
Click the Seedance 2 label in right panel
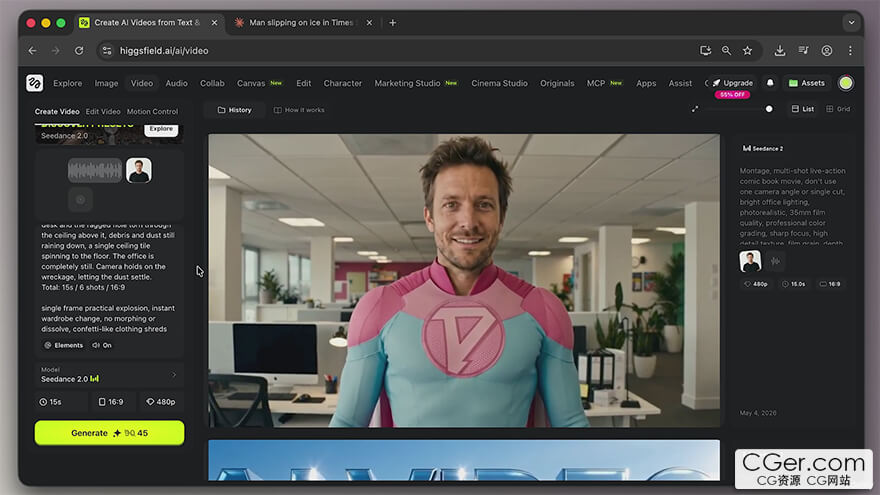(763, 149)
